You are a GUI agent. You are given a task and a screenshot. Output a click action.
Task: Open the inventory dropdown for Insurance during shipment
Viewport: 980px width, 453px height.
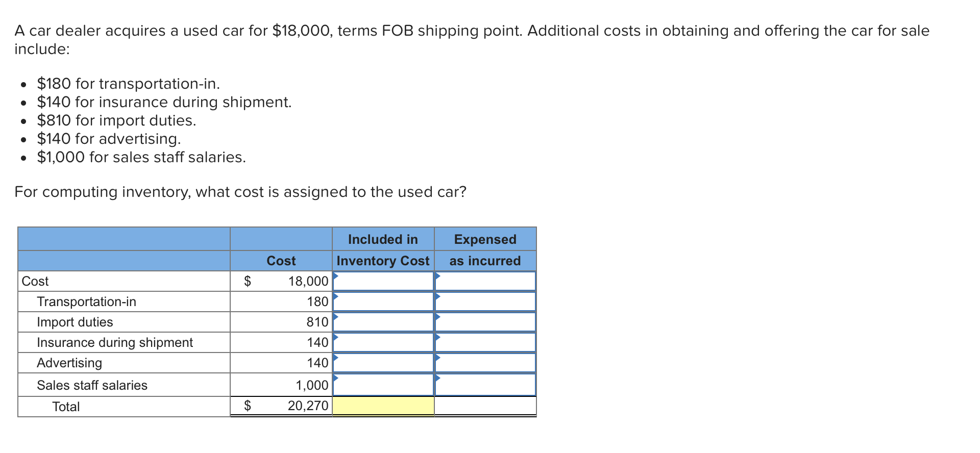click(383, 342)
